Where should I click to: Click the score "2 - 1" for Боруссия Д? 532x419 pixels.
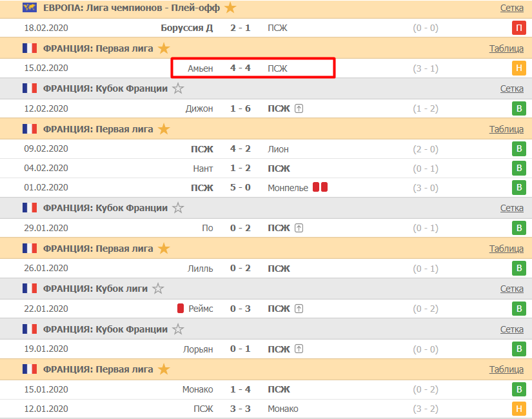click(x=241, y=28)
